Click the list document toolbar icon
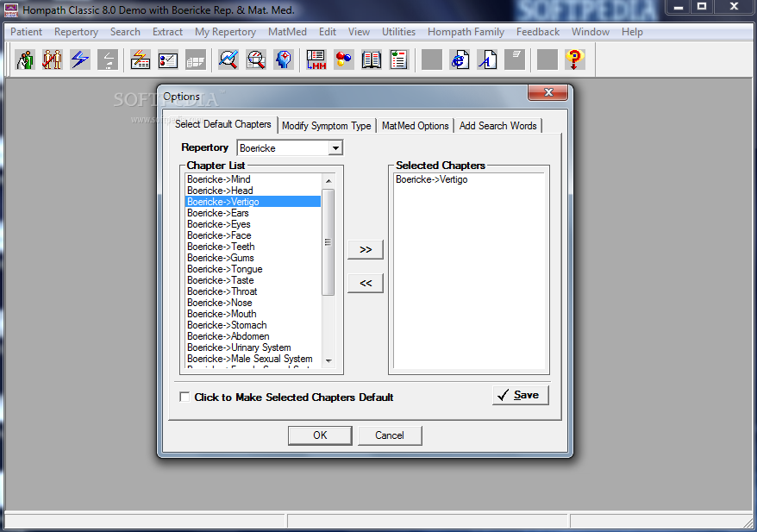This screenshot has height=532, width=757. [399, 59]
